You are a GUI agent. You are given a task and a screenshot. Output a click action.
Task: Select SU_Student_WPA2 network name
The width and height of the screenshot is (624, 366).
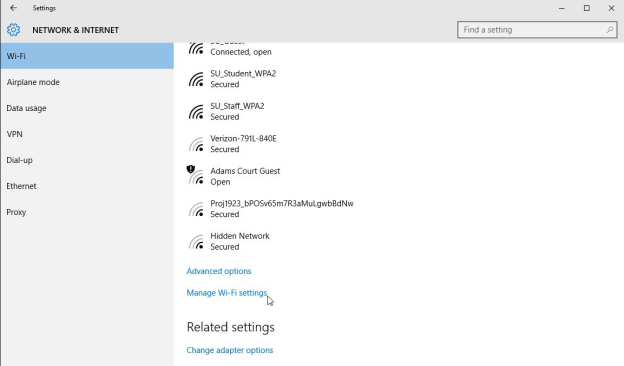point(243,74)
